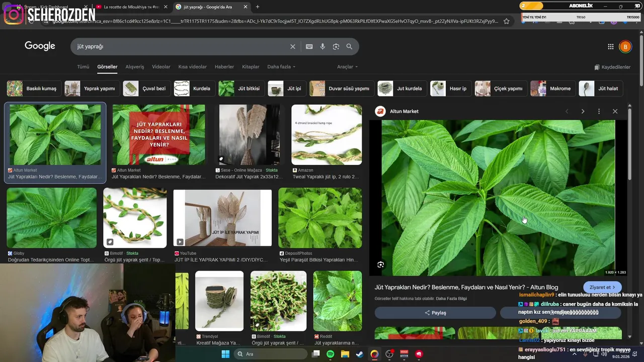Open Steam from the taskbar
Viewport: 644px width, 362px height.
click(x=359, y=354)
